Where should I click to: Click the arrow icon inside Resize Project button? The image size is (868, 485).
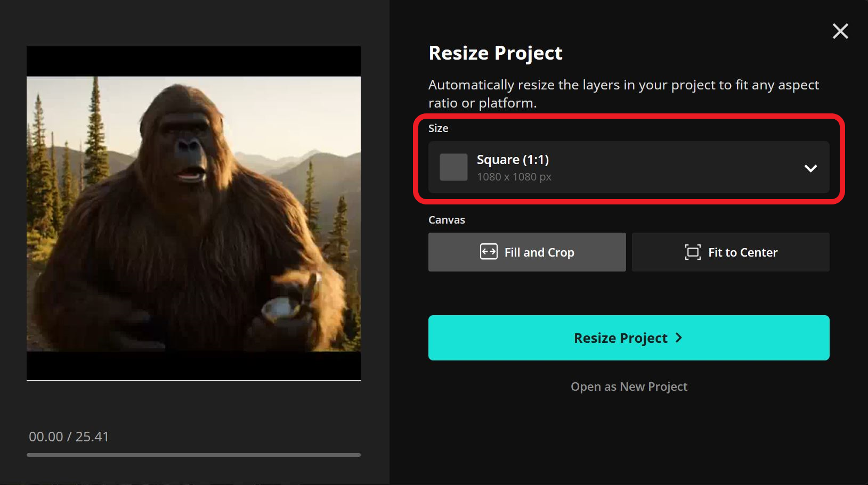[x=679, y=338]
